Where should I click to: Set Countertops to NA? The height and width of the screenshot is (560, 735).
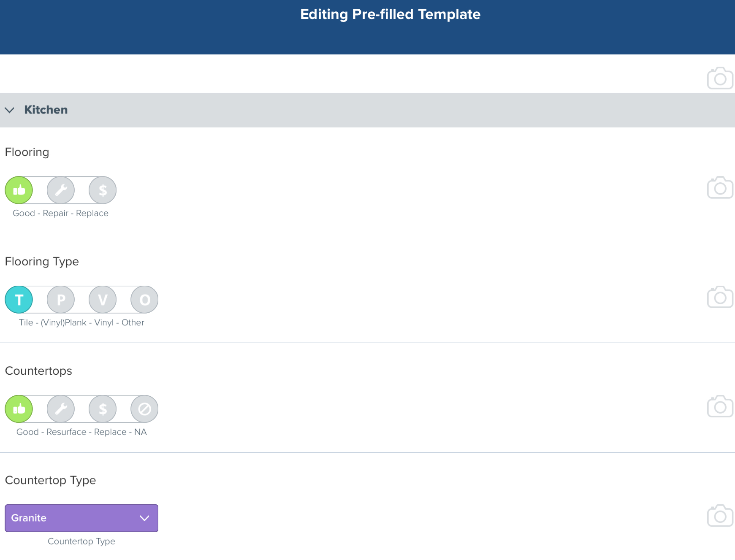144,409
